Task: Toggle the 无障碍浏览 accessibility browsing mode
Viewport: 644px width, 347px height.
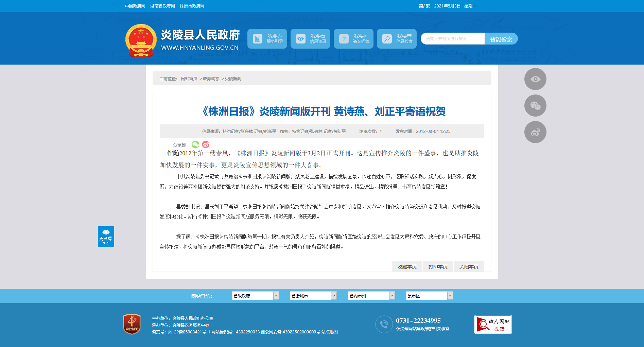Action: [106, 237]
